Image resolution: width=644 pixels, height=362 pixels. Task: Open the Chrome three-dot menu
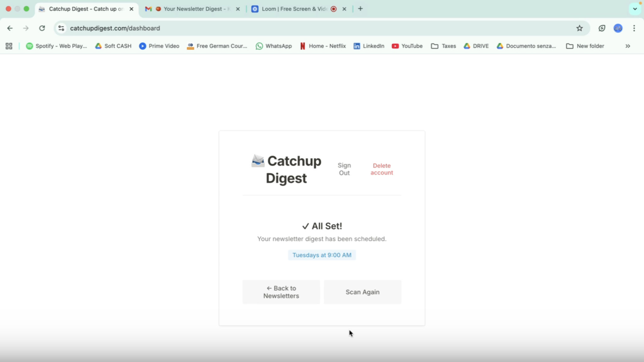click(x=634, y=28)
